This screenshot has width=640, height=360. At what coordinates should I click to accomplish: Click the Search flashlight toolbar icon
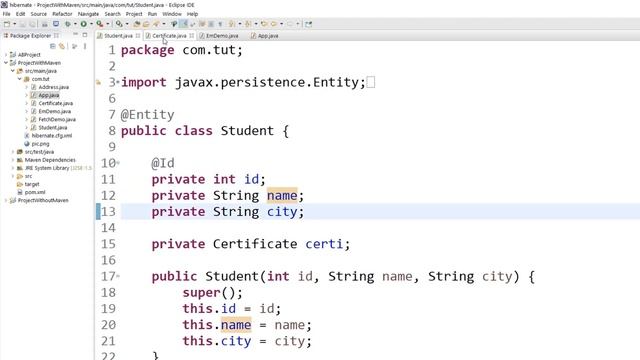pyautogui.click(x=155, y=24)
